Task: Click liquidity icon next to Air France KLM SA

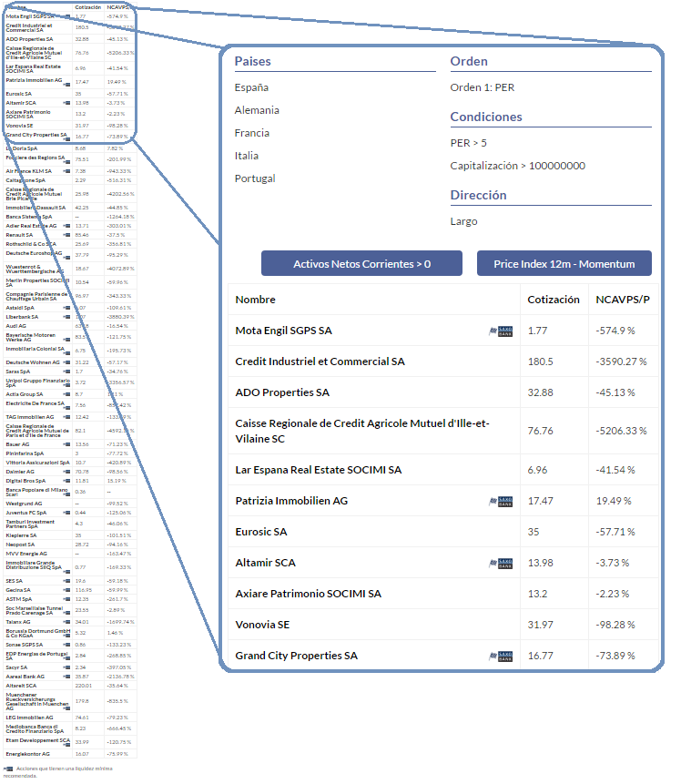Action: (x=66, y=171)
